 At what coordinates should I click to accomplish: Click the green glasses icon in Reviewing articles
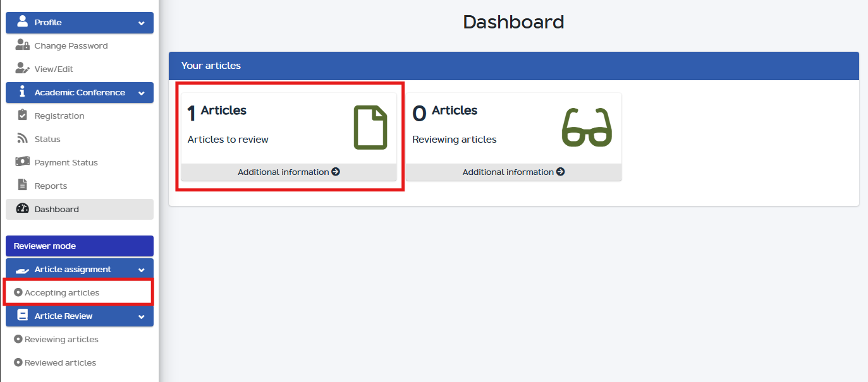[x=587, y=128]
